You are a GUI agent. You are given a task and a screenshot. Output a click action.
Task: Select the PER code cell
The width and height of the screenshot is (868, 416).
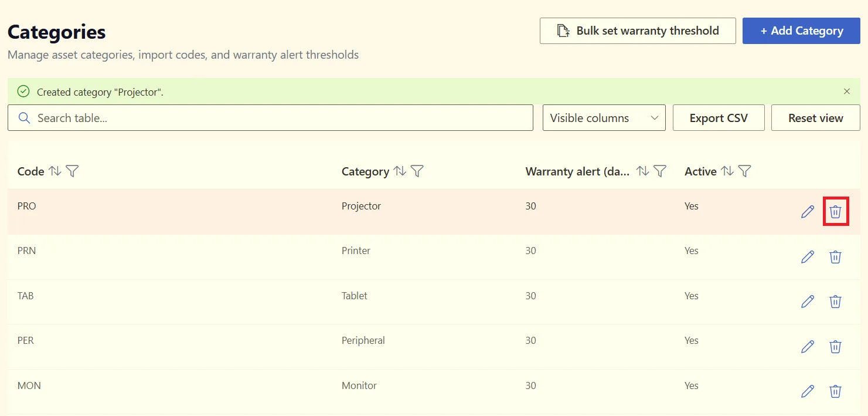tap(26, 340)
